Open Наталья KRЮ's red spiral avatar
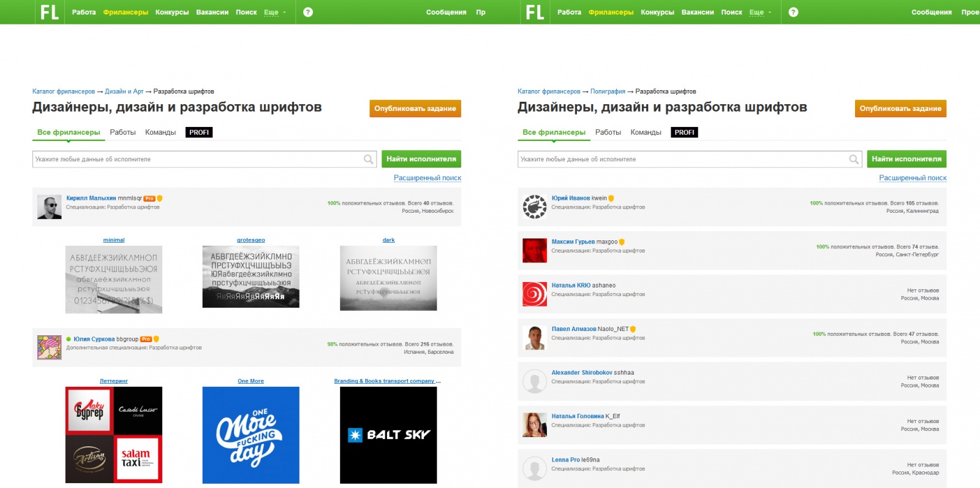This screenshot has width=980, height=488. coord(535,294)
